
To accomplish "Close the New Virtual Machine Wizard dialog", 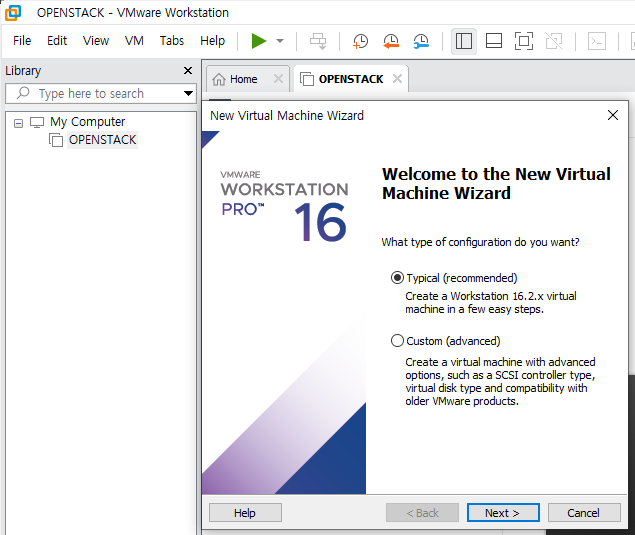I will (x=613, y=115).
